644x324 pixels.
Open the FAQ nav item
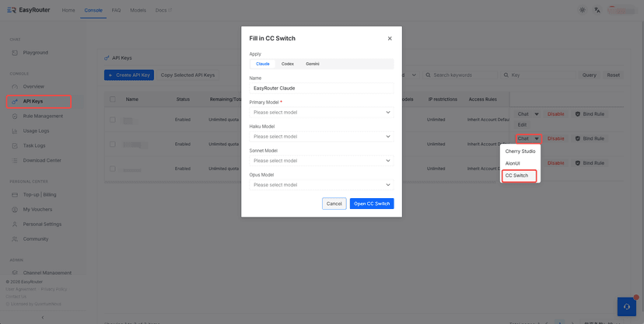(x=116, y=10)
